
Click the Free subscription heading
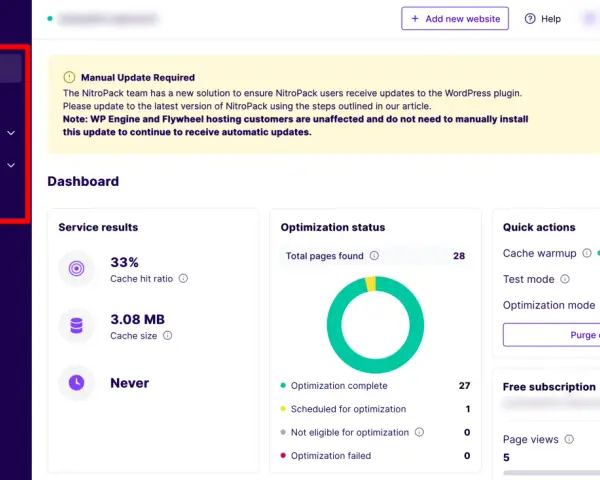[x=549, y=387]
